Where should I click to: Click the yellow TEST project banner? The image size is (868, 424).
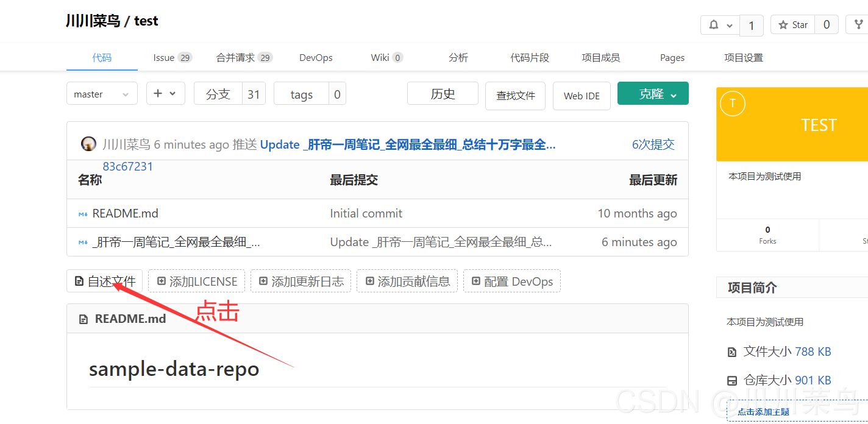(818, 125)
